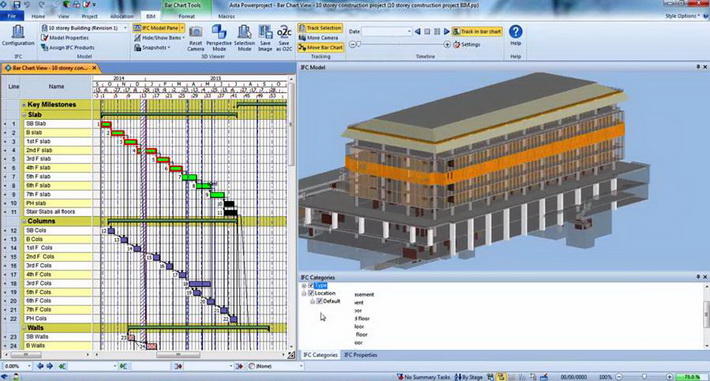
Task: Open timeline Settings
Action: [x=467, y=44]
